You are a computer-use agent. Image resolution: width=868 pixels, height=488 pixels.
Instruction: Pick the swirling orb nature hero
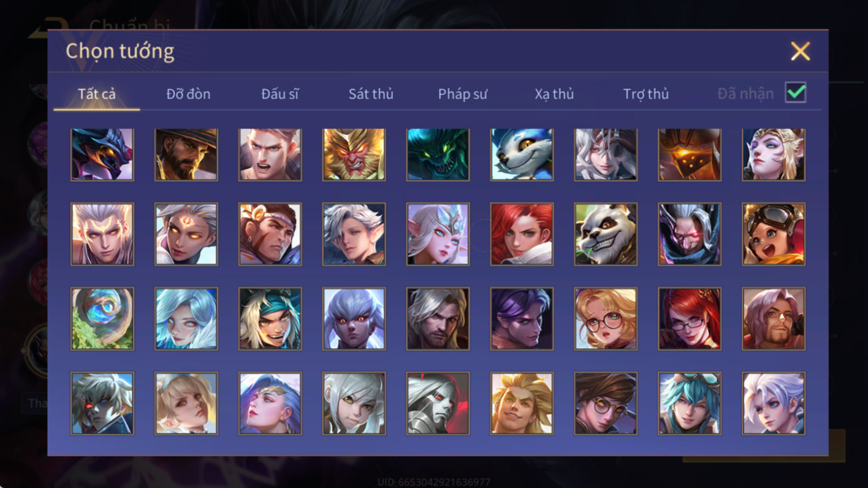pyautogui.click(x=102, y=319)
